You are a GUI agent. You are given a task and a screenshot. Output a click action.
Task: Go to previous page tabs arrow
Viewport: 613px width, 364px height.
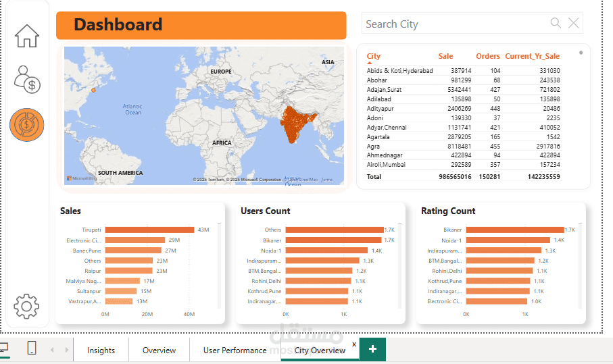(x=52, y=350)
